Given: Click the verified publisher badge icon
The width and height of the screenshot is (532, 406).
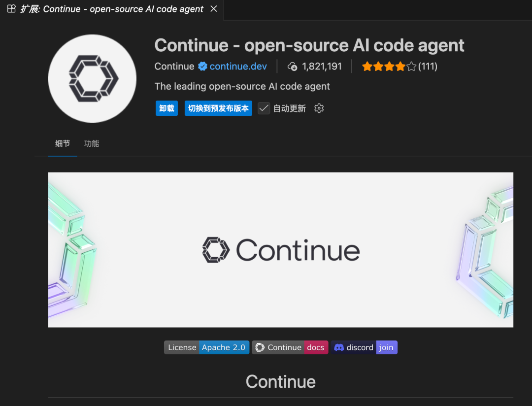Looking at the screenshot, I should click(x=202, y=67).
